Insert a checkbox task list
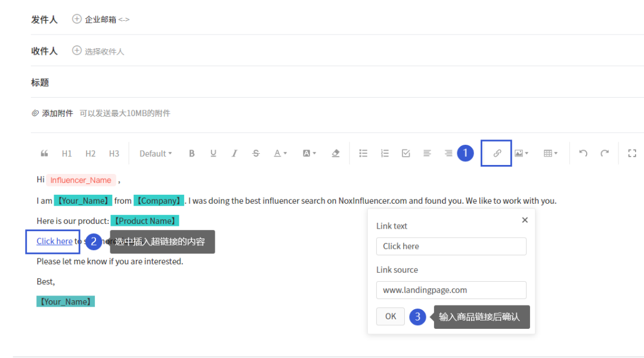Screen dimensions: 644x358 (406, 154)
